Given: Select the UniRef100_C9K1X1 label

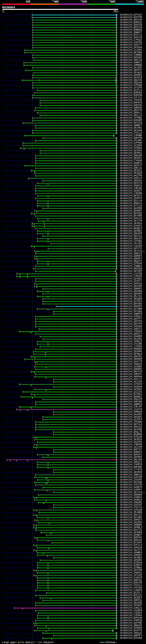Looking at the screenshot, I should point(131,608).
